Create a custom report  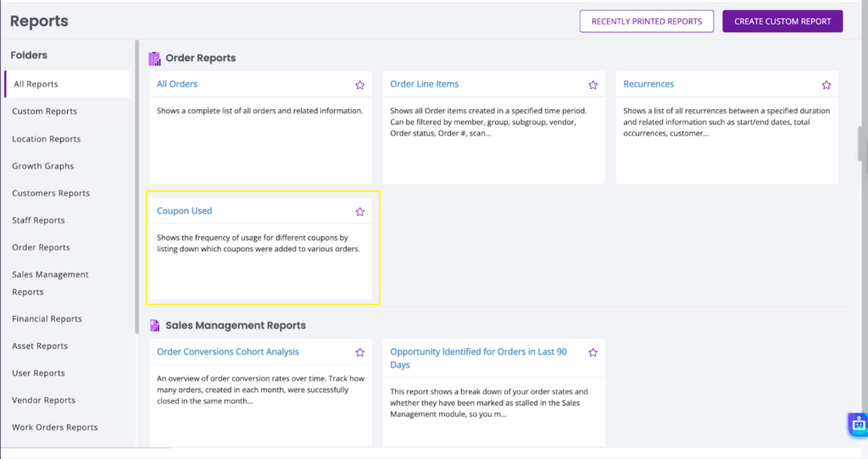coord(782,21)
